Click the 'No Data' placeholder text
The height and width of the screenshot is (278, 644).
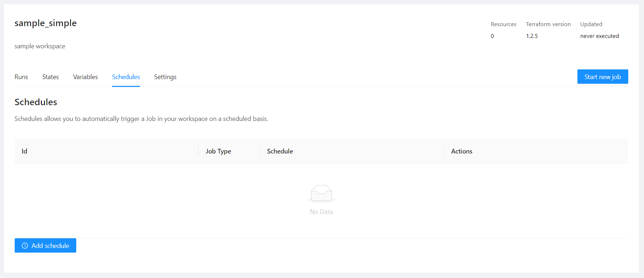(321, 212)
